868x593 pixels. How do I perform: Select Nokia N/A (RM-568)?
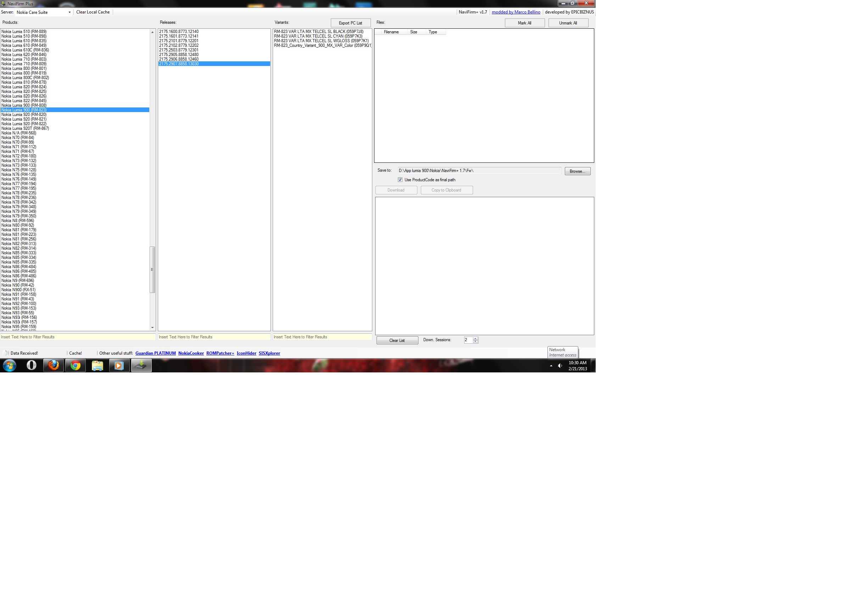click(75, 133)
